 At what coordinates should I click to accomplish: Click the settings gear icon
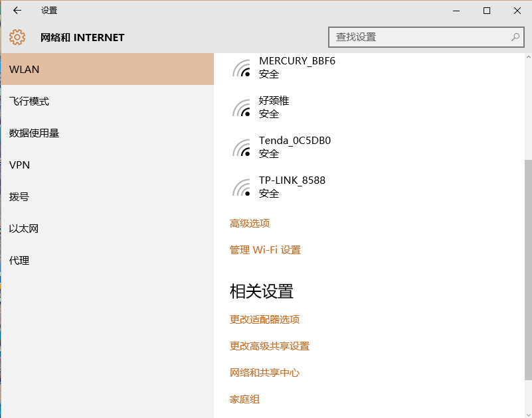pyautogui.click(x=17, y=38)
